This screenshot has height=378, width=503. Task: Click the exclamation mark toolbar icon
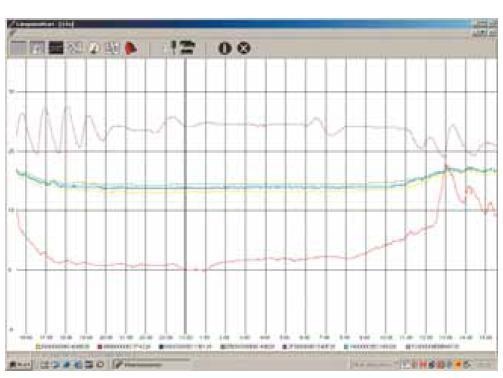click(x=173, y=48)
